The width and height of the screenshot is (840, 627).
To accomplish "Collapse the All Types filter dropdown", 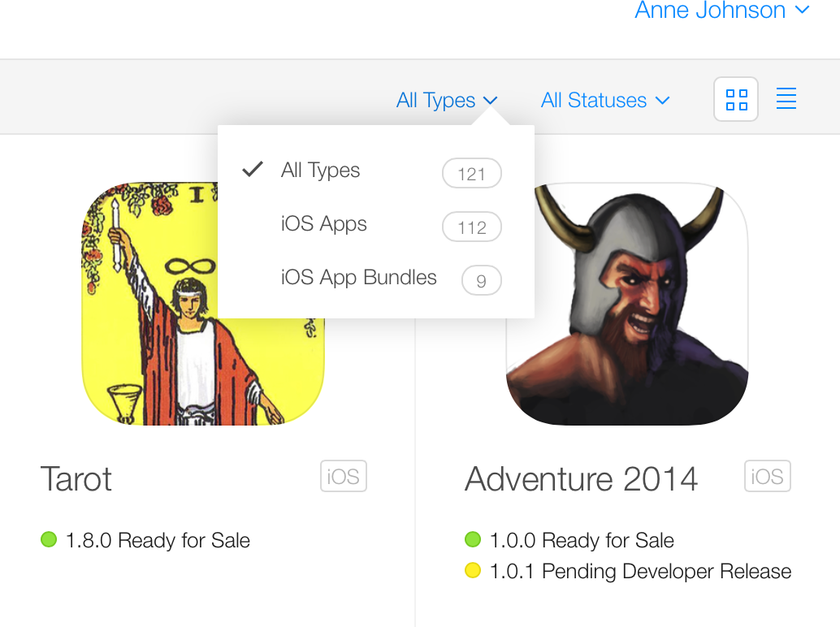I will point(446,101).
